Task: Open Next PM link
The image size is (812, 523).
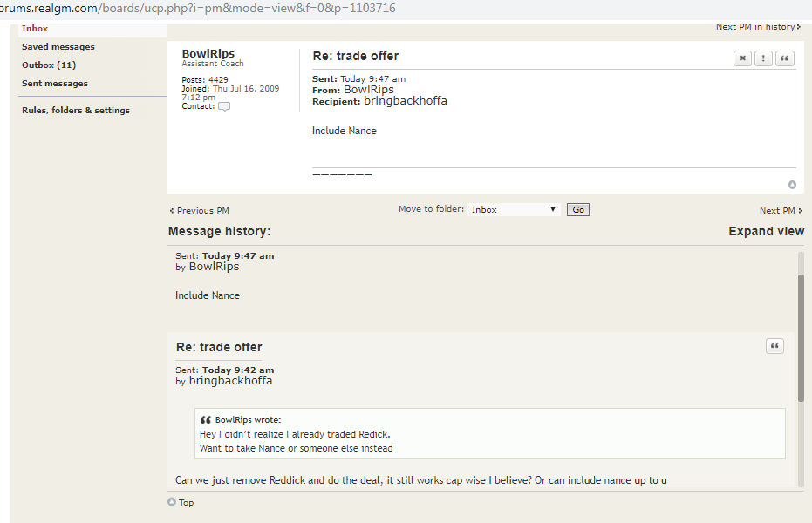Action: click(781, 211)
